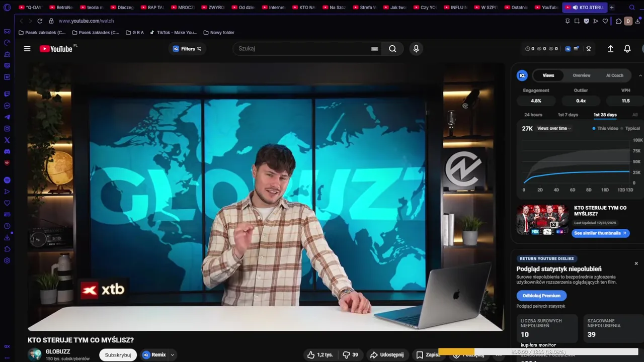Open the ad blocker shield icon

[x=586, y=21]
